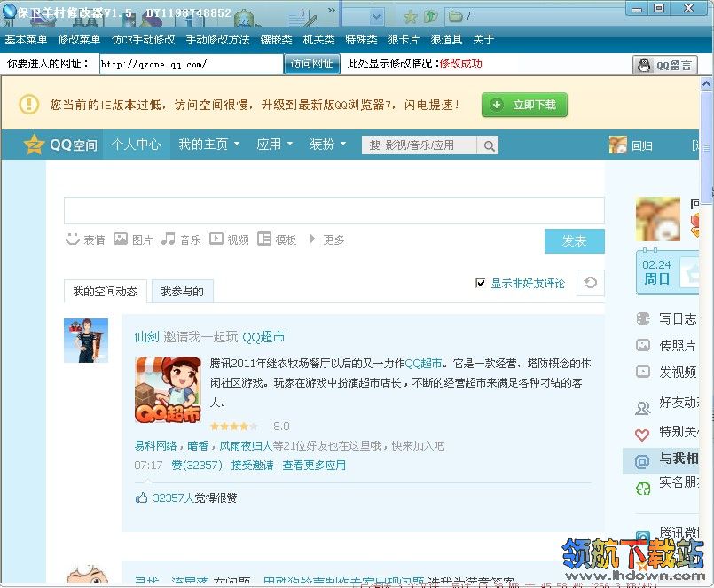The image size is (714, 588).
Task: Like the post via 赞(32357)
Action: (x=197, y=465)
